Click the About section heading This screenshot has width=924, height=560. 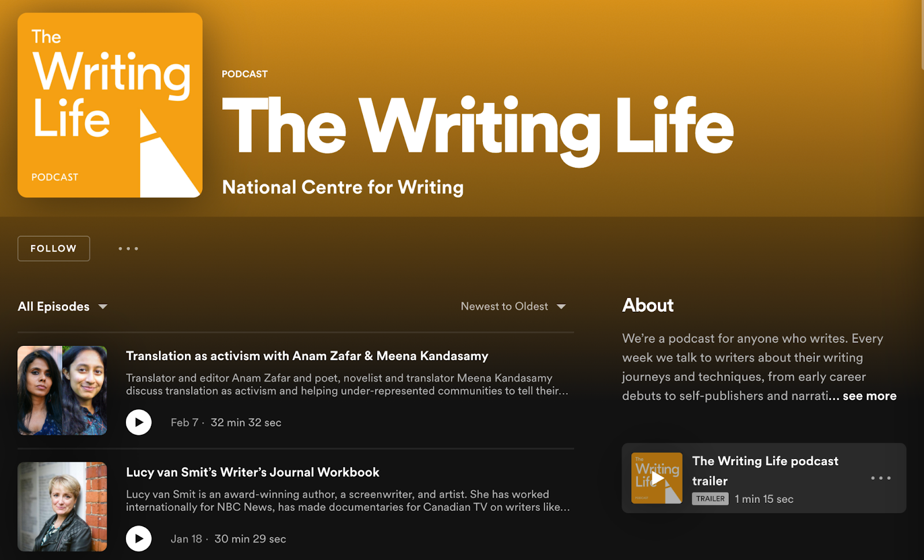point(648,305)
